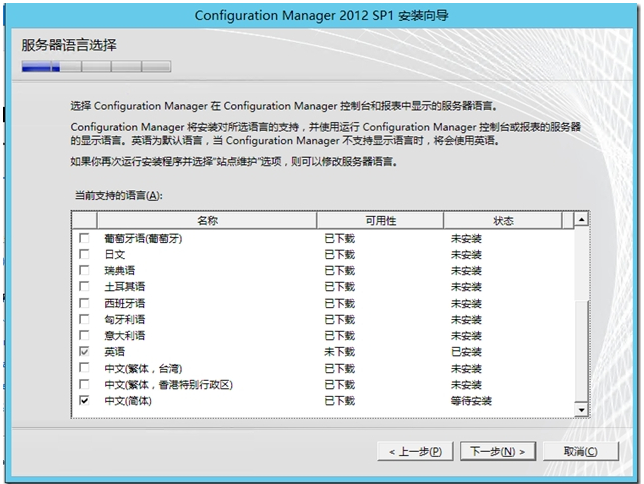Enable the 日文 language checkbox
644x484 pixels.
coord(84,255)
